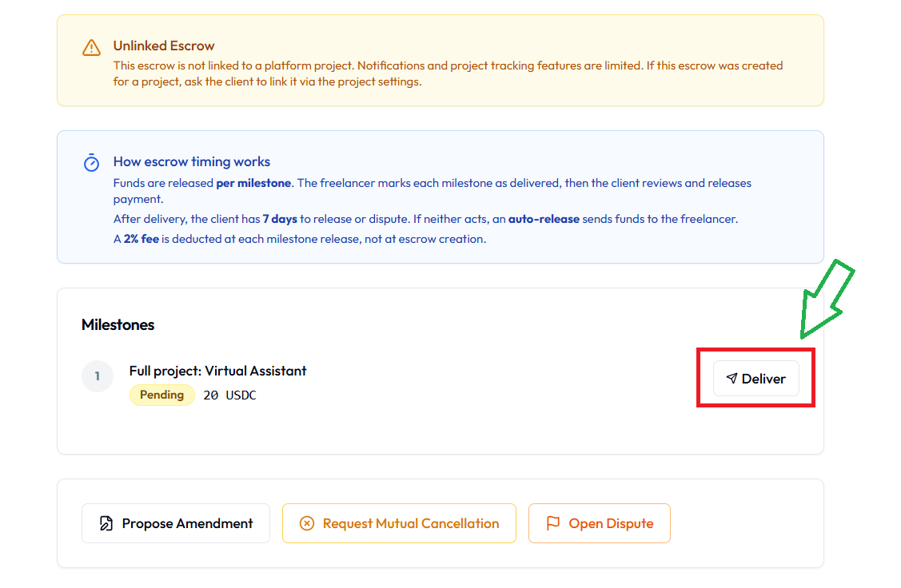Click the Pending status badge
This screenshot has height=588, width=901.
[161, 395]
